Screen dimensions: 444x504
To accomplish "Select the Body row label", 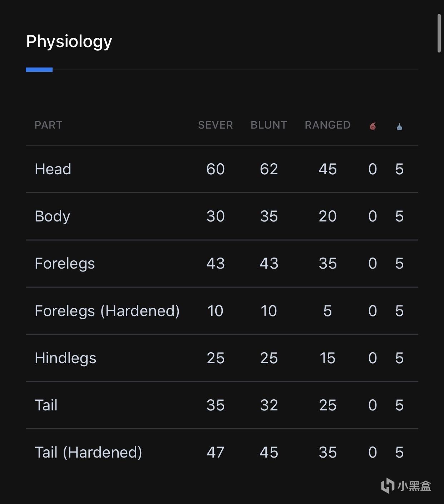I will point(52,216).
